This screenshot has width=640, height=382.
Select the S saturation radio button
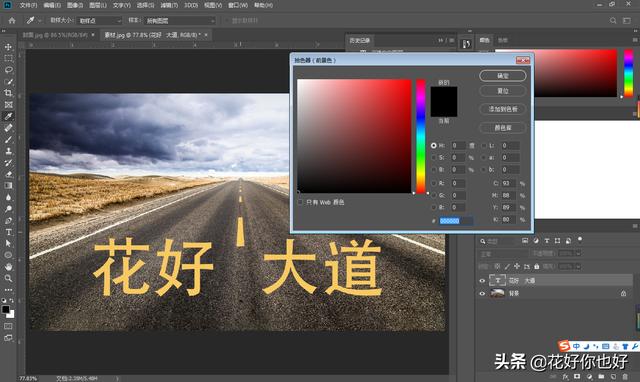point(434,157)
